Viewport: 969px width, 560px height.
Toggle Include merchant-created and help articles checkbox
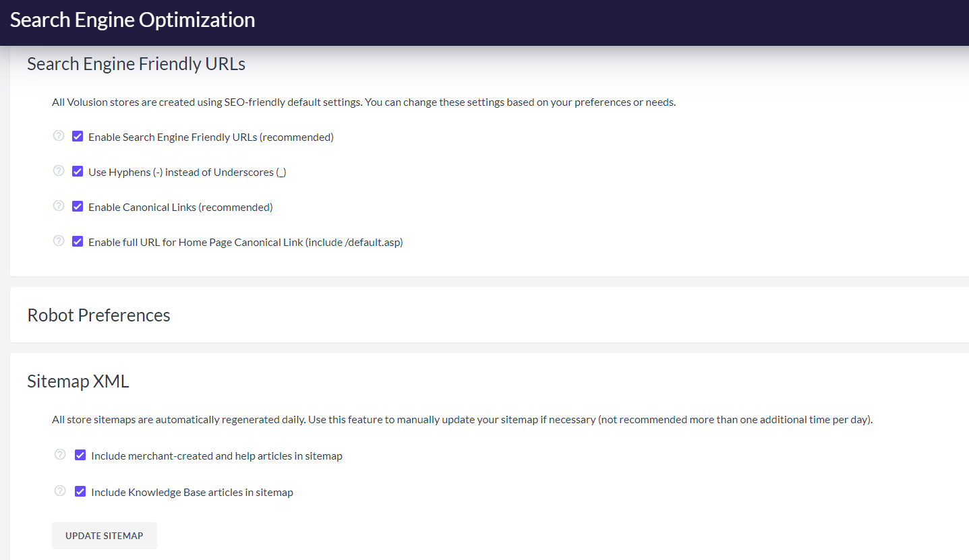(x=80, y=456)
